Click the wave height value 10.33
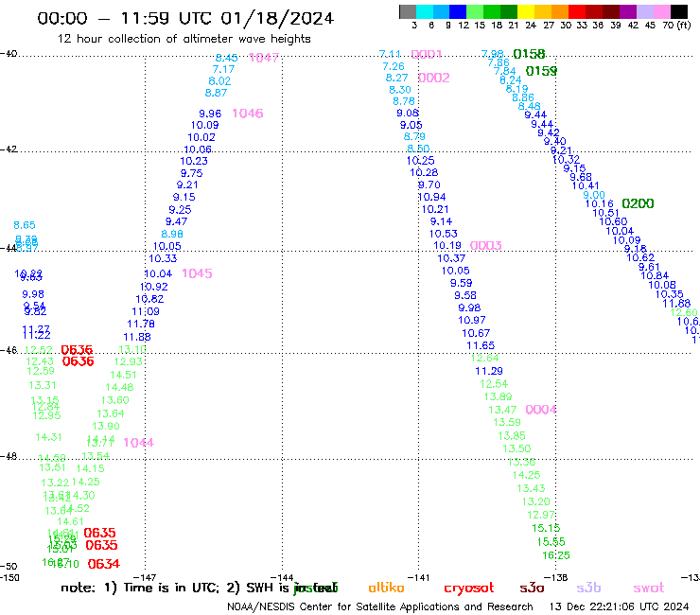This screenshot has height=615, width=700. [163, 258]
